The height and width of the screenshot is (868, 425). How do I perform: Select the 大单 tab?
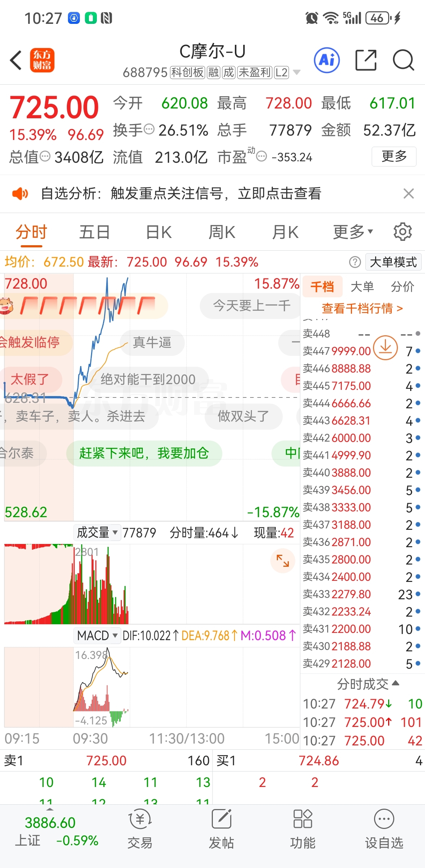[x=362, y=287]
